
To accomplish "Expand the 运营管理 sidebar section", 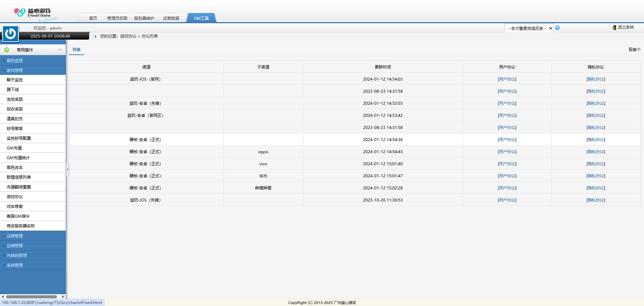I will (15, 236).
